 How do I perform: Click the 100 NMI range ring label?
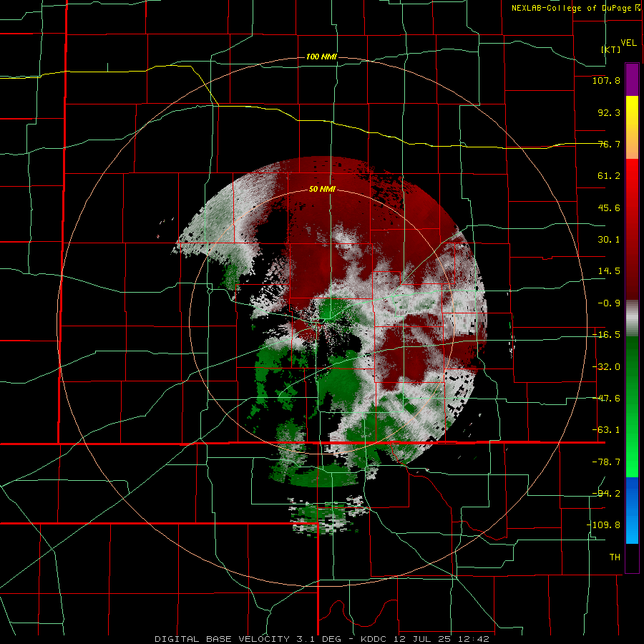pos(321,57)
